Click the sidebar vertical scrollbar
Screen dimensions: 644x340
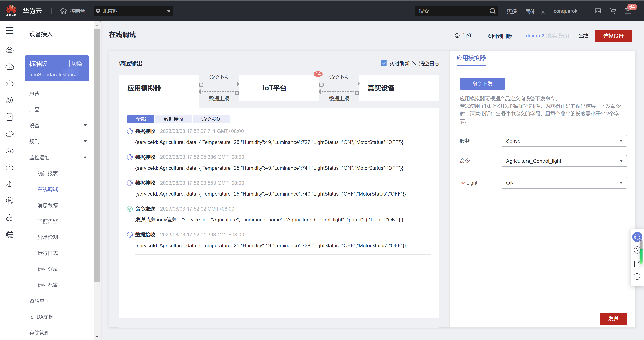click(97, 155)
